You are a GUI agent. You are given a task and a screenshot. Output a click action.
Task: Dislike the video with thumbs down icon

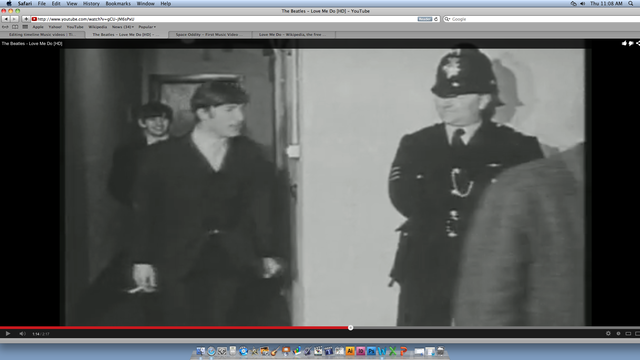[x=631, y=43]
